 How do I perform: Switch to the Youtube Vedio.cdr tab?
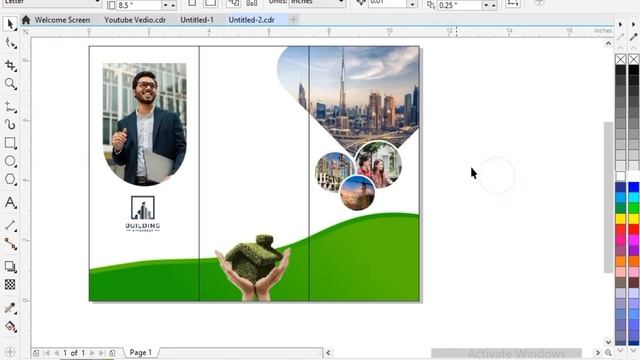coord(135,20)
